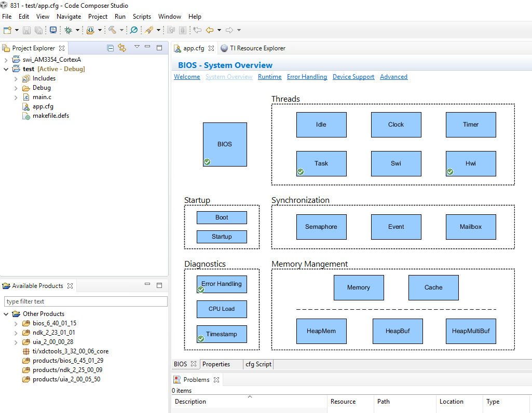The image size is (532, 413).
Task: Select app.cfg in Project Explorer
Action: [43, 106]
